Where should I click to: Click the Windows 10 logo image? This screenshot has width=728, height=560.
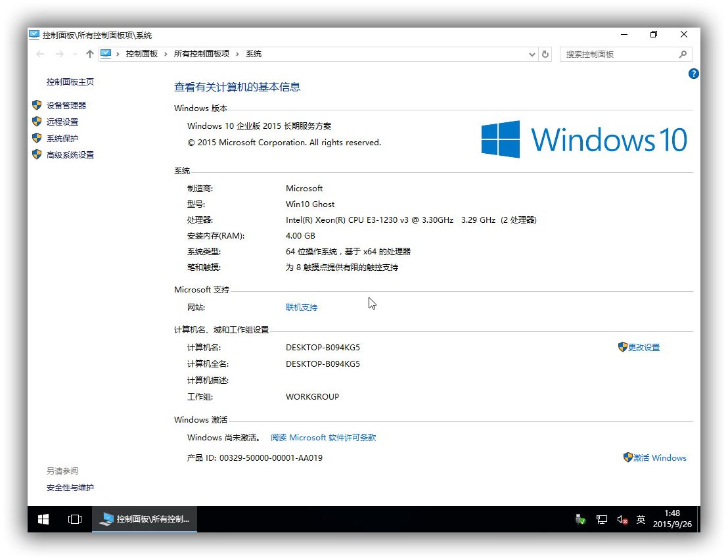(x=584, y=139)
